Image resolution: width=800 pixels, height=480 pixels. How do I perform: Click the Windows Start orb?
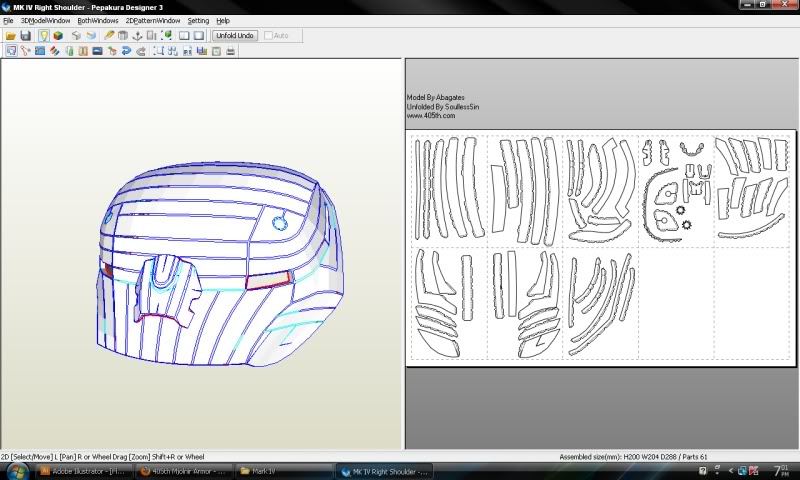(17, 470)
